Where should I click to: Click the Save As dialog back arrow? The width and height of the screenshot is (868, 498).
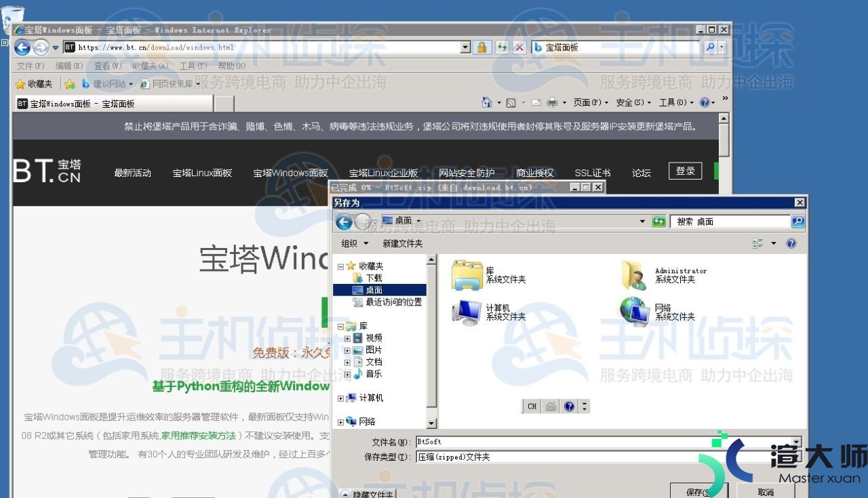(x=344, y=222)
